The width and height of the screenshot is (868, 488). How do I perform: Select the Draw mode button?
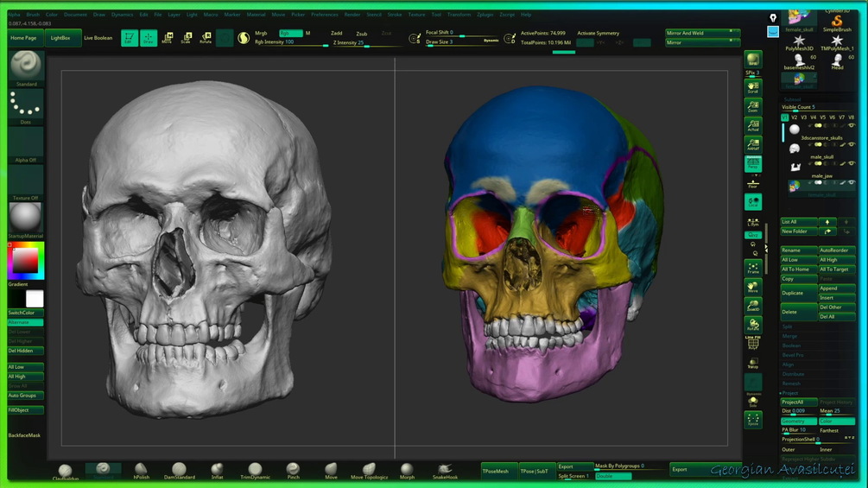coord(149,38)
